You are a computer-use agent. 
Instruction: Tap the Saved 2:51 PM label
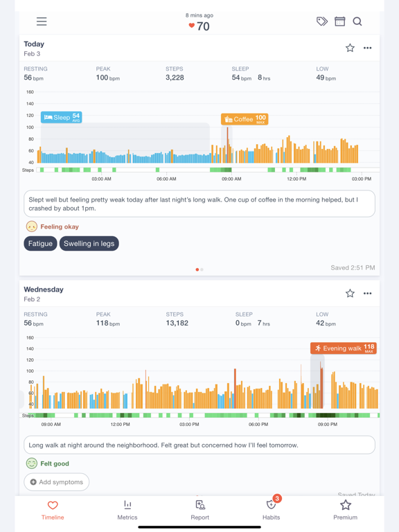(353, 267)
